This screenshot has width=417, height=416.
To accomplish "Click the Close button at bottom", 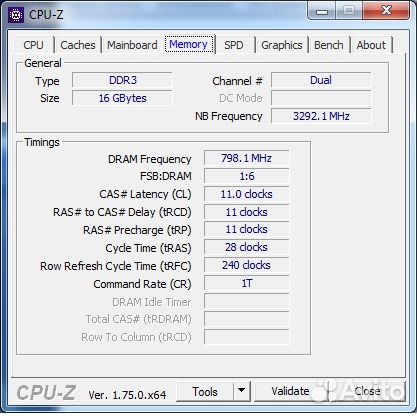I will pyautogui.click(x=367, y=391).
